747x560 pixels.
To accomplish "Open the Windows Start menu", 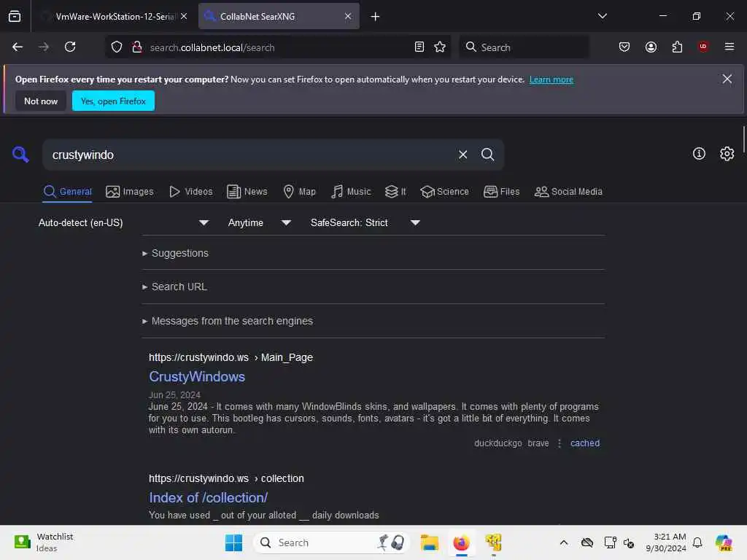I will [x=233, y=542].
